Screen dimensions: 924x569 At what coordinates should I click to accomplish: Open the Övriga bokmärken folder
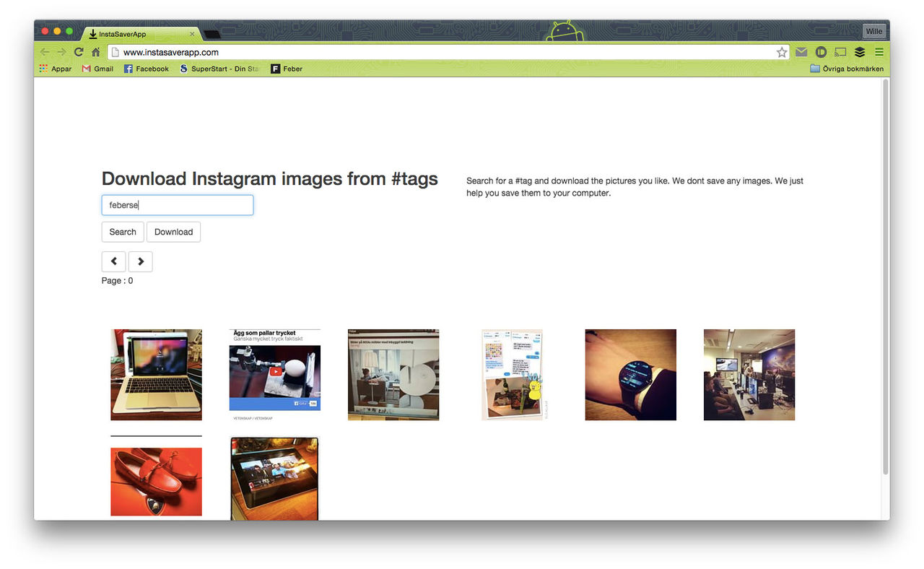pyautogui.click(x=847, y=69)
